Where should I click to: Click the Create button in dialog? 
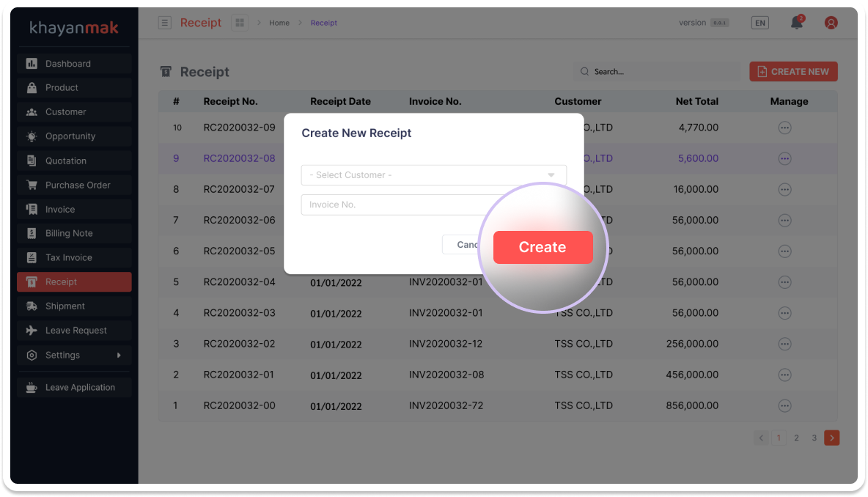click(x=542, y=248)
